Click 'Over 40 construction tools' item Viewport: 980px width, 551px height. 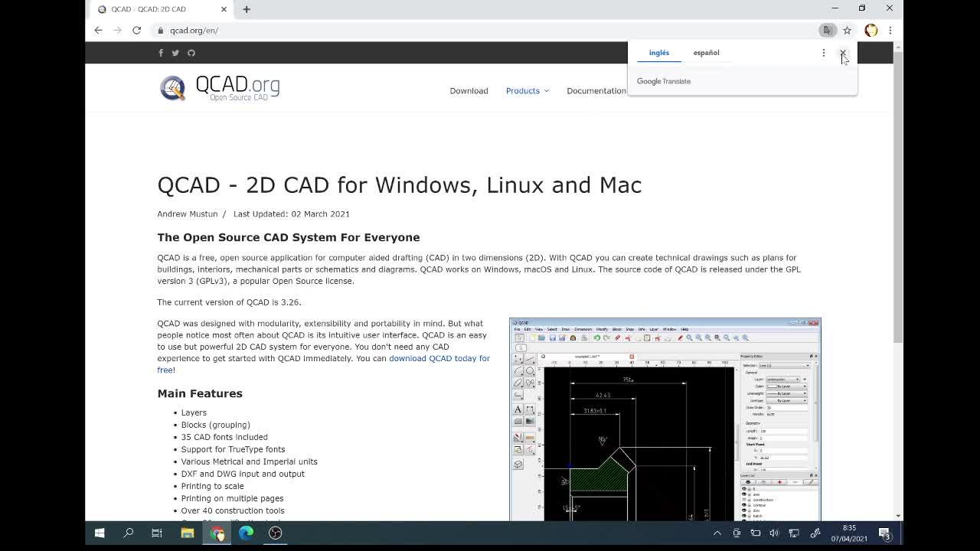[x=233, y=510]
